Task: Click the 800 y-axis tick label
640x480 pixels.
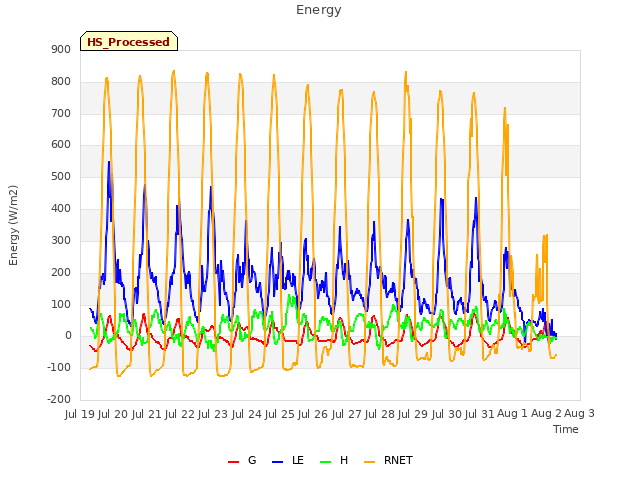Action: (61, 82)
